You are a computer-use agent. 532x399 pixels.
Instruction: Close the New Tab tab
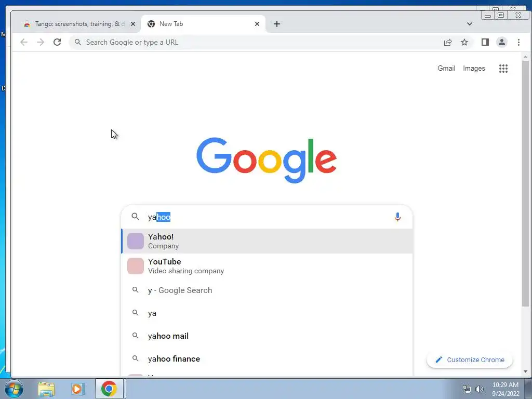pos(257,24)
